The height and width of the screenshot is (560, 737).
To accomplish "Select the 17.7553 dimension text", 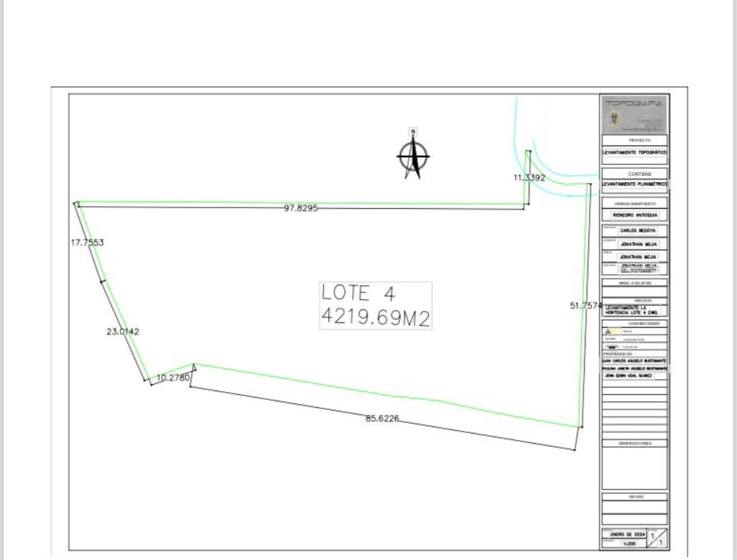I will [x=87, y=243].
